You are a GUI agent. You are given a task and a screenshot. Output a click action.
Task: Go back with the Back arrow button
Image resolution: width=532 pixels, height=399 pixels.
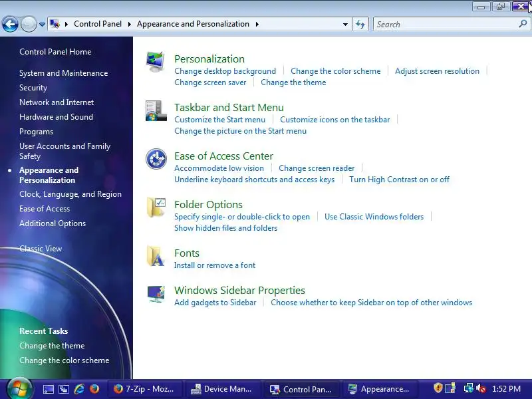[10, 25]
